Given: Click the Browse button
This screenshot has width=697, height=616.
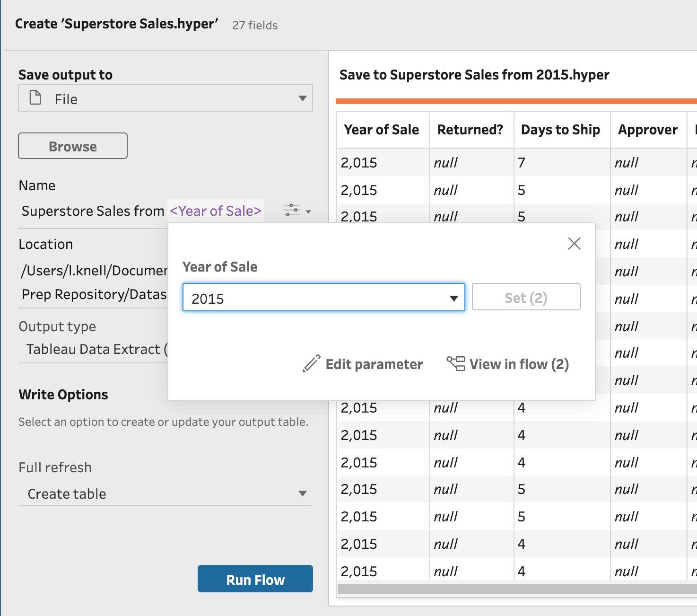Looking at the screenshot, I should tap(73, 146).
